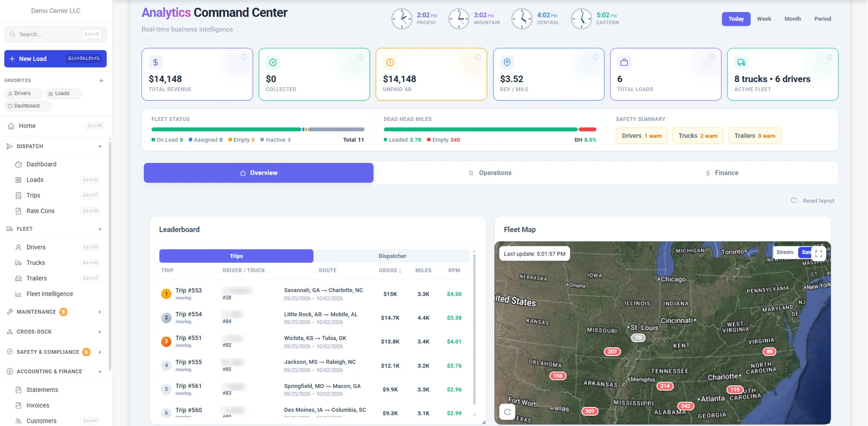
Task: Open the Home page in the sidebar
Action: pyautogui.click(x=55, y=126)
